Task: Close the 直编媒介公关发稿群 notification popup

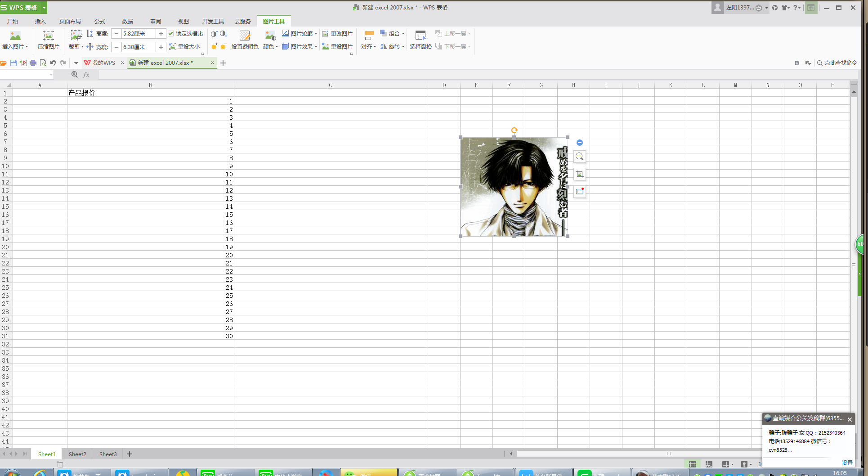Action: click(x=850, y=419)
